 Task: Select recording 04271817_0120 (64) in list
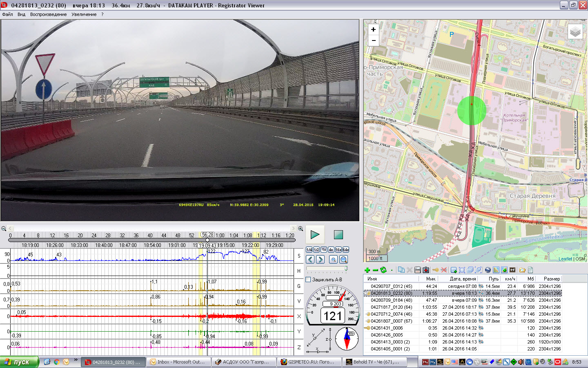point(391,307)
